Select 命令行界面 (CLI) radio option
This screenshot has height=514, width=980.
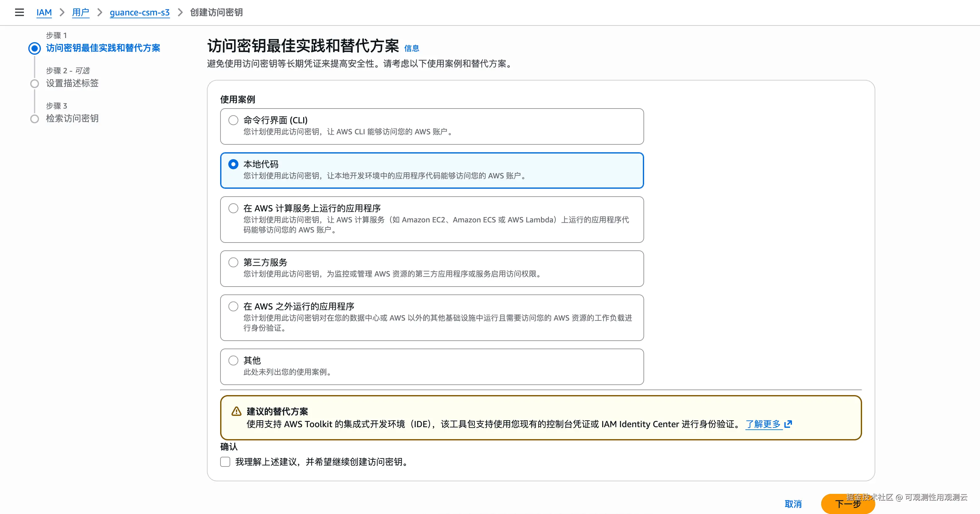click(x=233, y=120)
